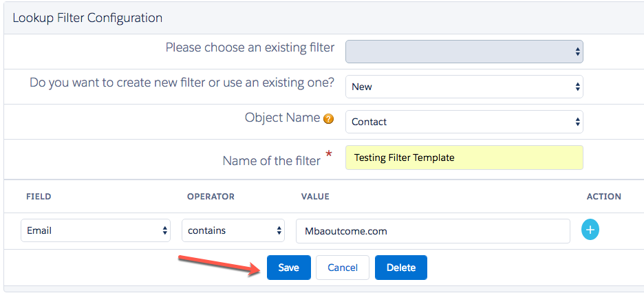Click the OPERATOR column header
644x293 pixels.
(x=211, y=197)
